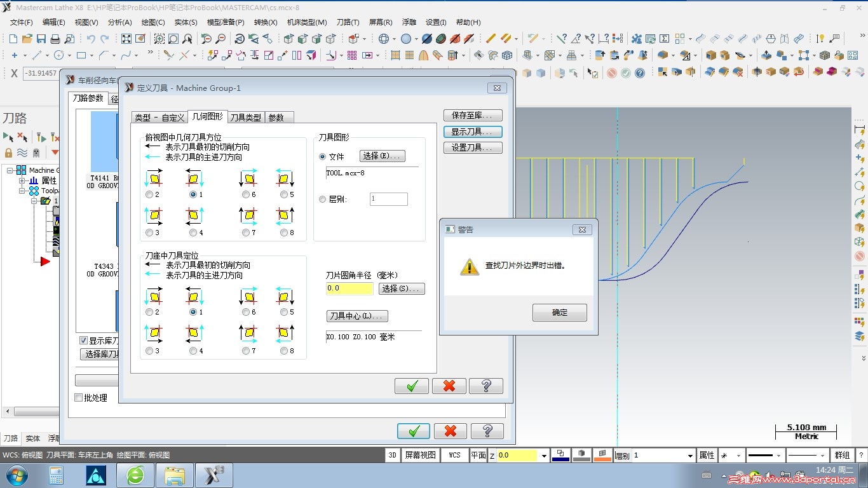Click the red X cancel in Define Tool dialog
Image resolution: width=868 pixels, height=488 pixels.
(449, 386)
